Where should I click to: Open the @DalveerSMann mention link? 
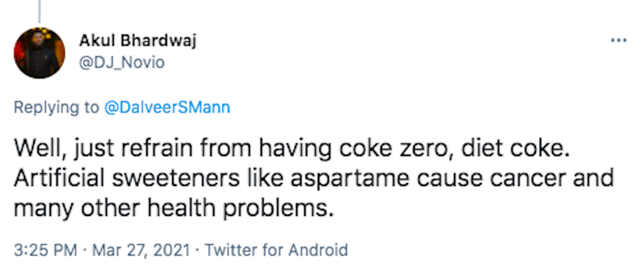click(x=167, y=107)
